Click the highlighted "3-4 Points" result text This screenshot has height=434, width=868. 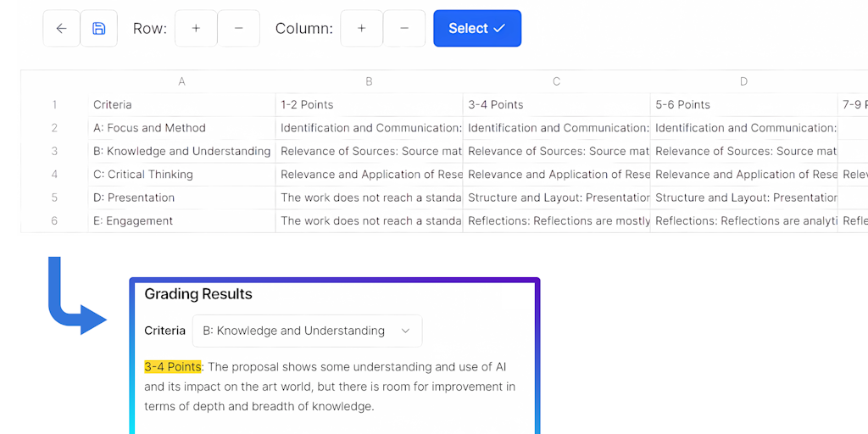tap(173, 367)
